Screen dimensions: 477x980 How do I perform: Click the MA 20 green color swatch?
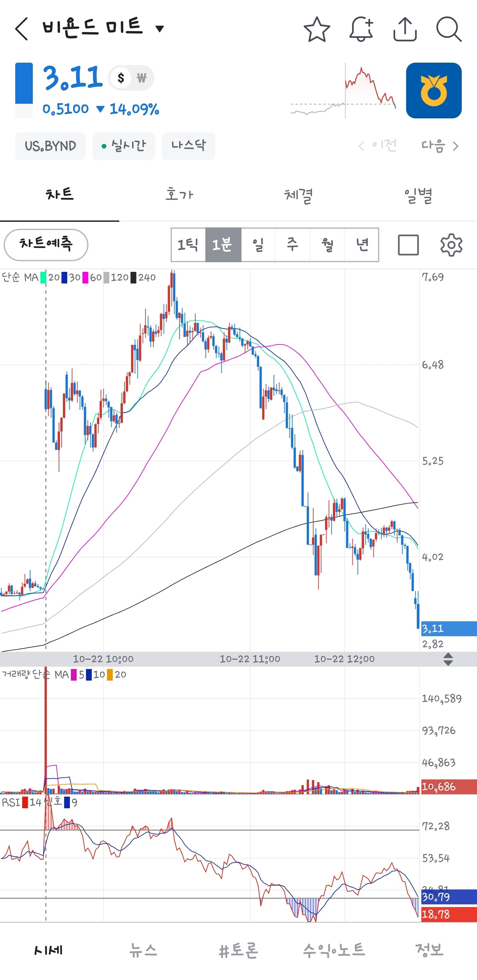[43, 277]
